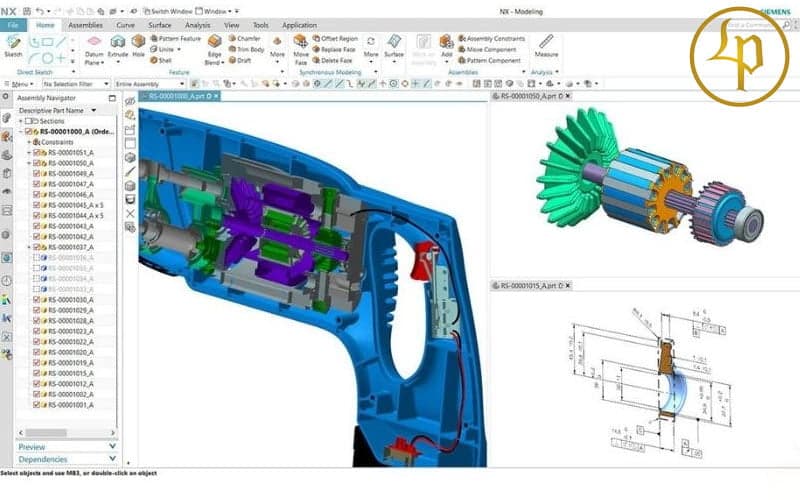Click the Switch Window button
Viewport: 800px width, 500px height.
[168, 11]
